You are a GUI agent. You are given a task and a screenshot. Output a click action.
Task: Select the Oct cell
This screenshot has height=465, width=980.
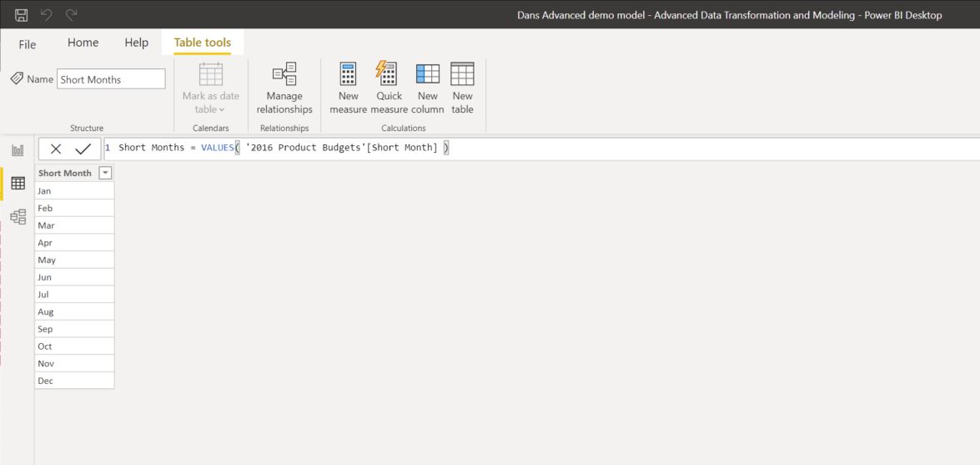click(74, 346)
